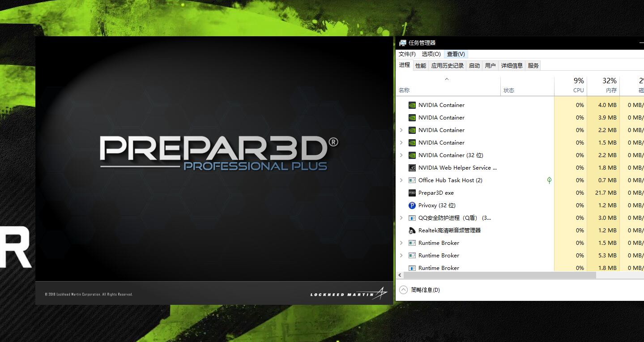Switch to the 服务 tab
Viewport: 644px width, 342px height.
533,65
